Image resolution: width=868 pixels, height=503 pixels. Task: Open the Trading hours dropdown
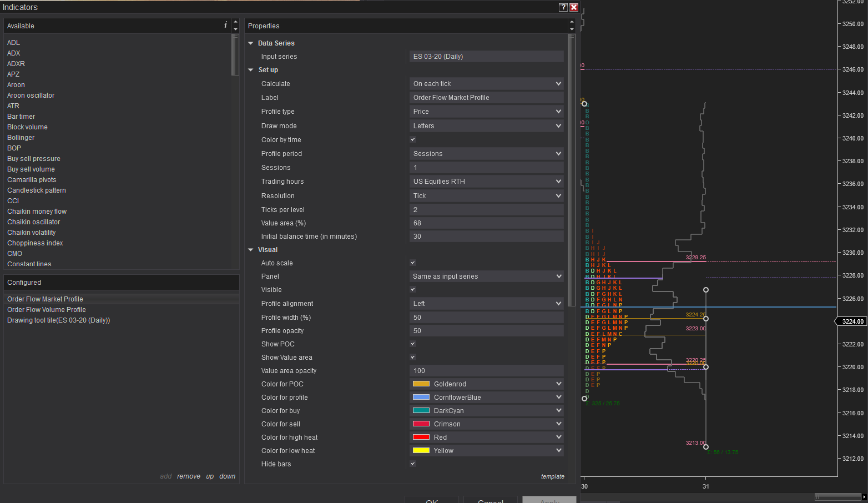click(x=486, y=181)
